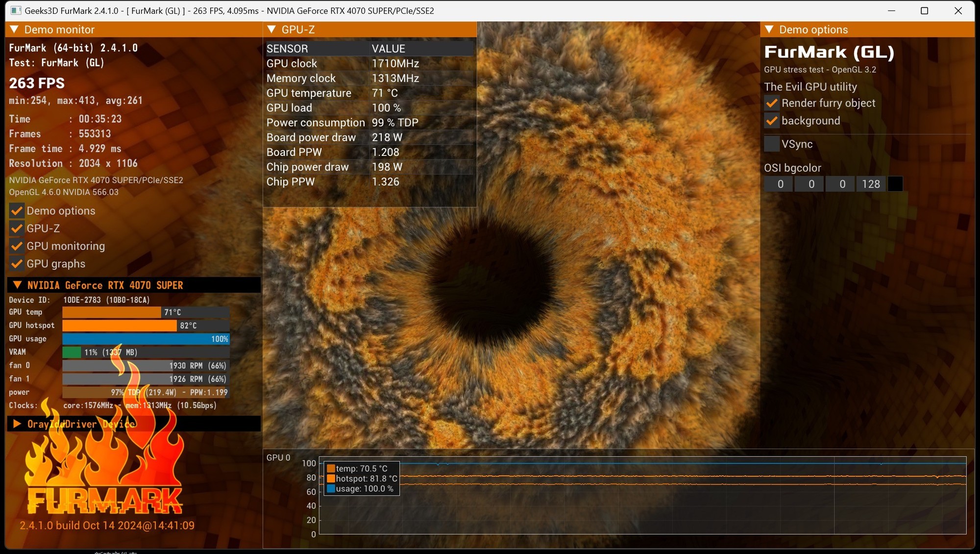Viewport: 980px width, 554px height.
Task: Collapse the Demo monitor panel
Action: [14, 29]
